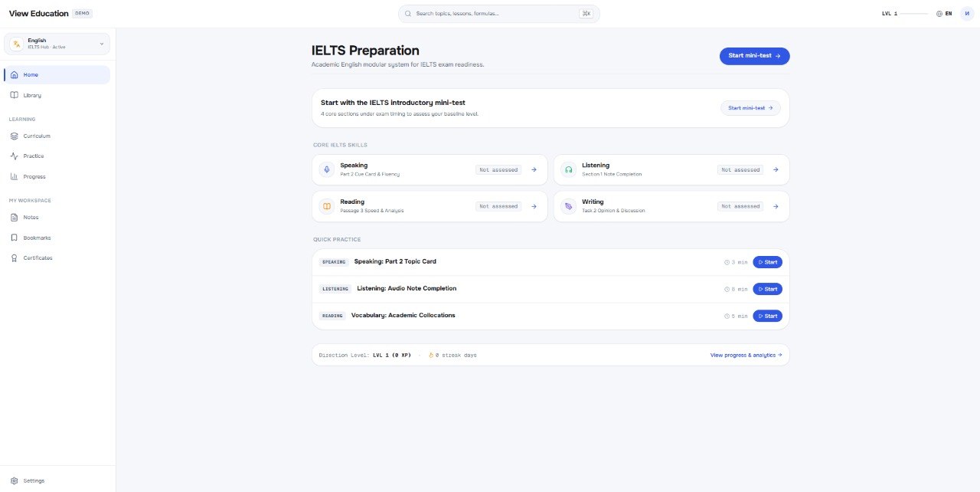Open Listening skill card arrow
Image resolution: width=980 pixels, height=492 pixels.
pyautogui.click(x=776, y=169)
